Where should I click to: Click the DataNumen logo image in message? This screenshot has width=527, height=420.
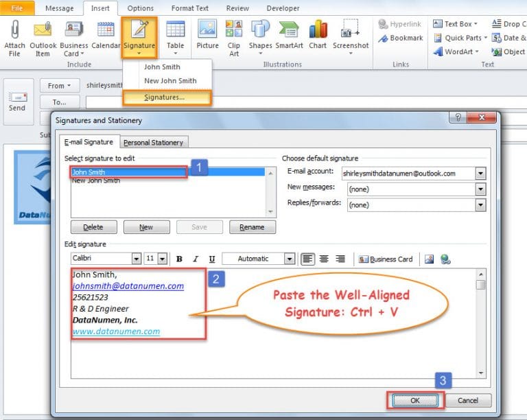pyautogui.click(x=32, y=187)
